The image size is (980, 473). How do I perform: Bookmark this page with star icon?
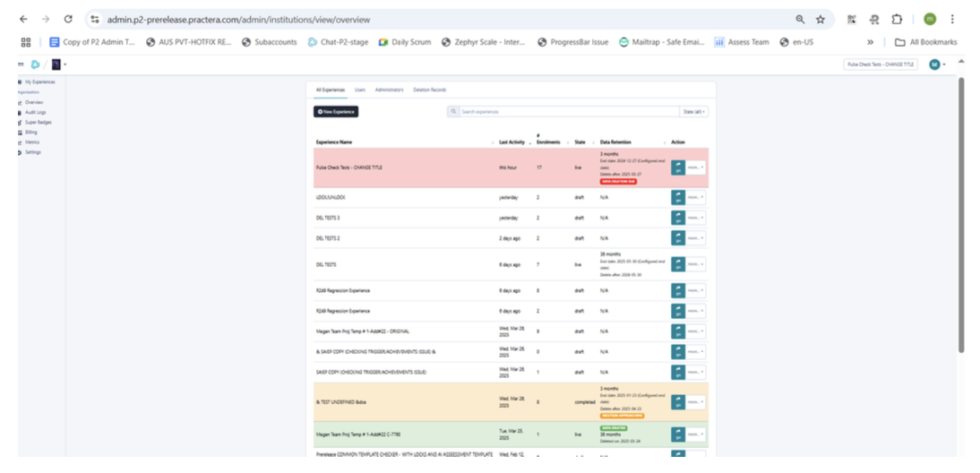click(820, 19)
